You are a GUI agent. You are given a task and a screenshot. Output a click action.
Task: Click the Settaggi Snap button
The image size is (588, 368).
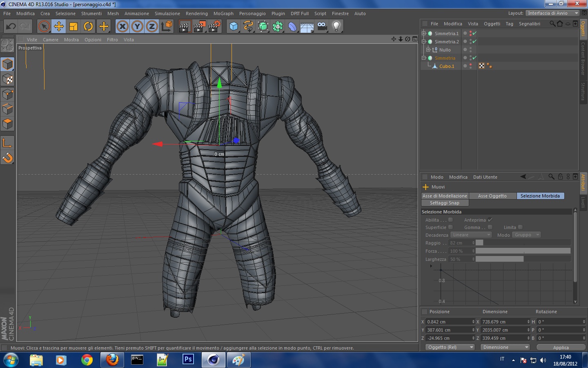point(445,203)
